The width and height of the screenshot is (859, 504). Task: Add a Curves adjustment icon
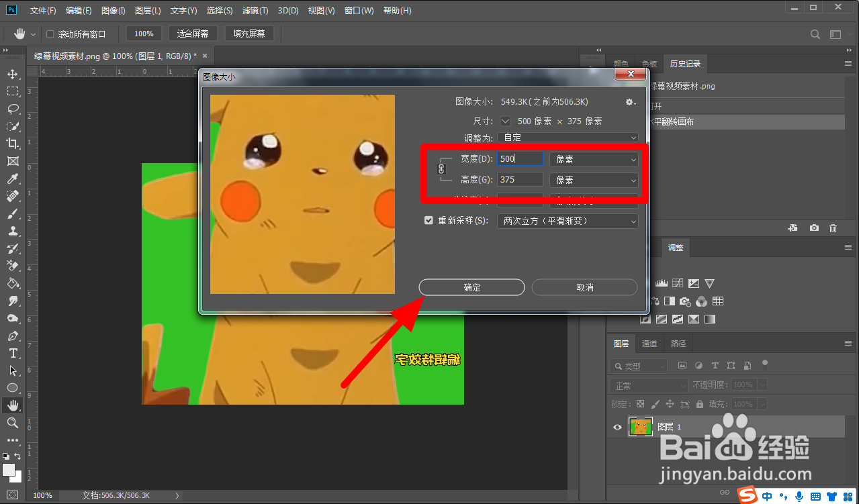[x=678, y=284]
